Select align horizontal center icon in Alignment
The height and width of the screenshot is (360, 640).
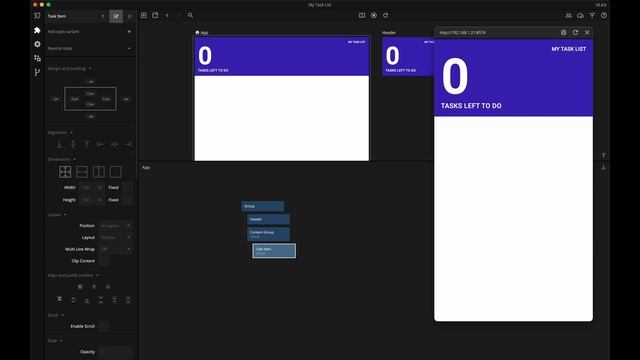click(x=114, y=144)
